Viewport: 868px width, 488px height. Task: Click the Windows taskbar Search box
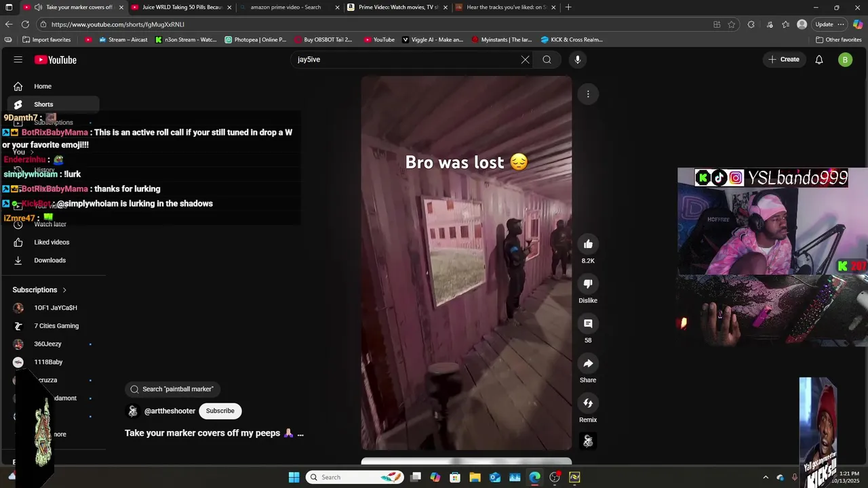(x=355, y=477)
